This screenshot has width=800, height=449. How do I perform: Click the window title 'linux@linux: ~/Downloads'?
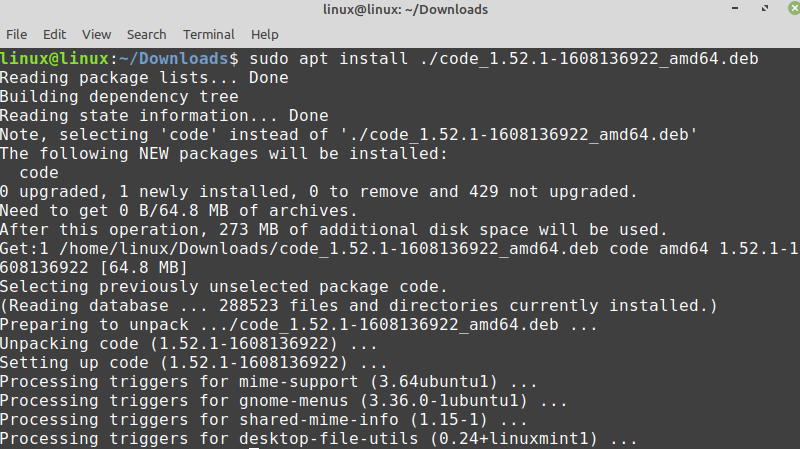(399, 10)
